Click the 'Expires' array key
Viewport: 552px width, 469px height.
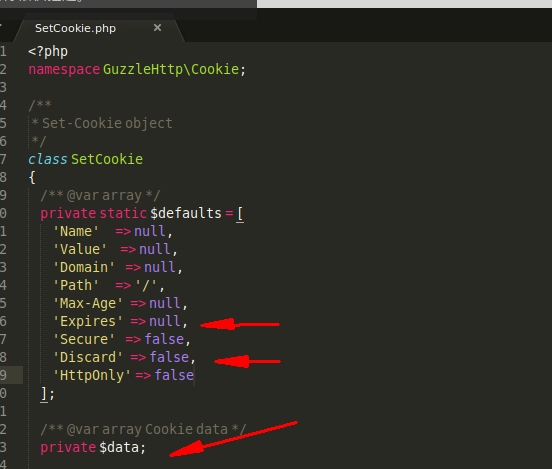[88, 321]
